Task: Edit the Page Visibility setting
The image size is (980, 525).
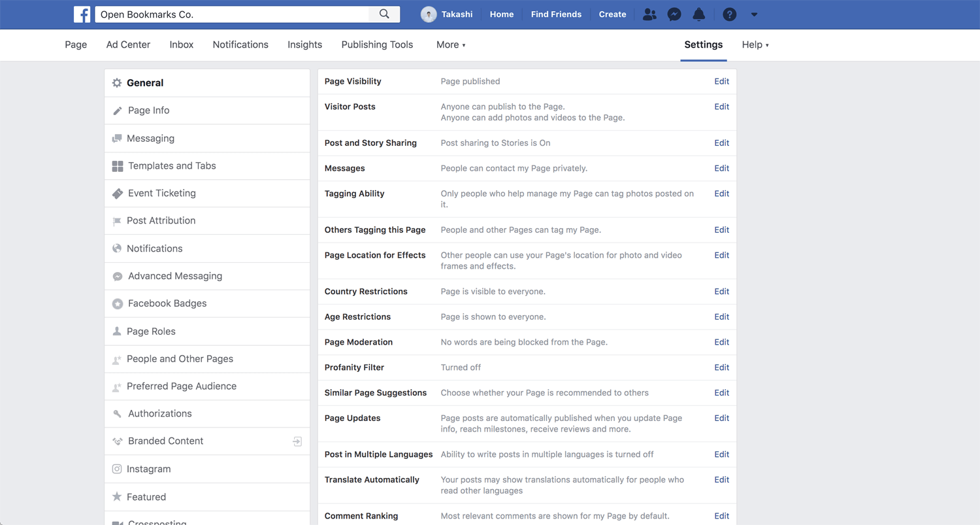Action: [721, 82]
